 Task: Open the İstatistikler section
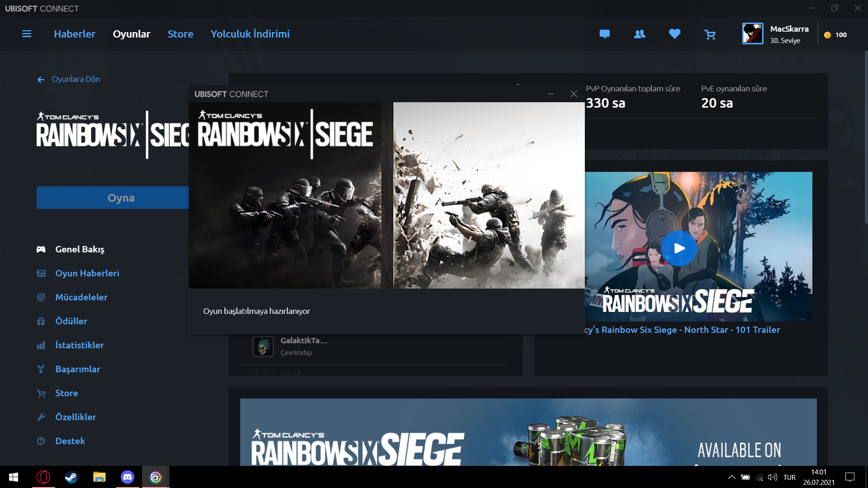tap(80, 345)
